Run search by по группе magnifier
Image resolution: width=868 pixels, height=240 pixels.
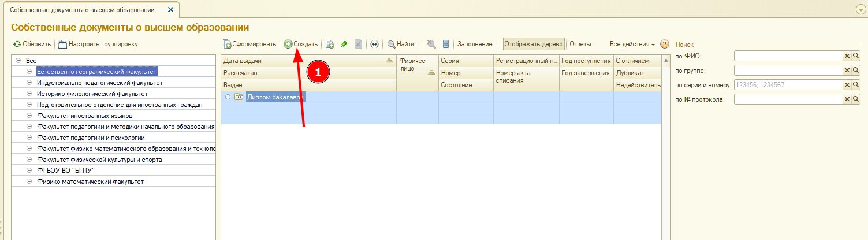[x=856, y=70]
